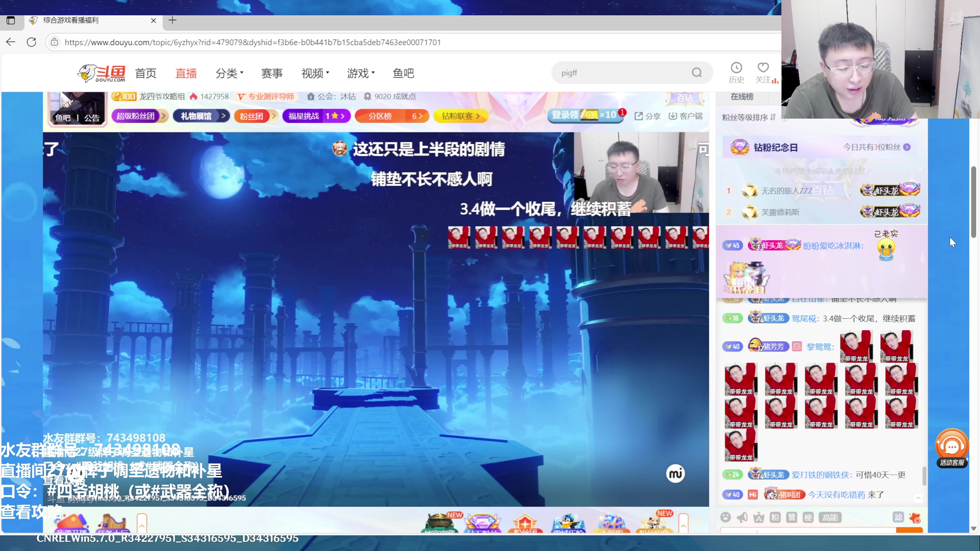The width and height of the screenshot is (980, 551).
Task: Toggle the 梗 meme danmu option
Action: tap(808, 518)
